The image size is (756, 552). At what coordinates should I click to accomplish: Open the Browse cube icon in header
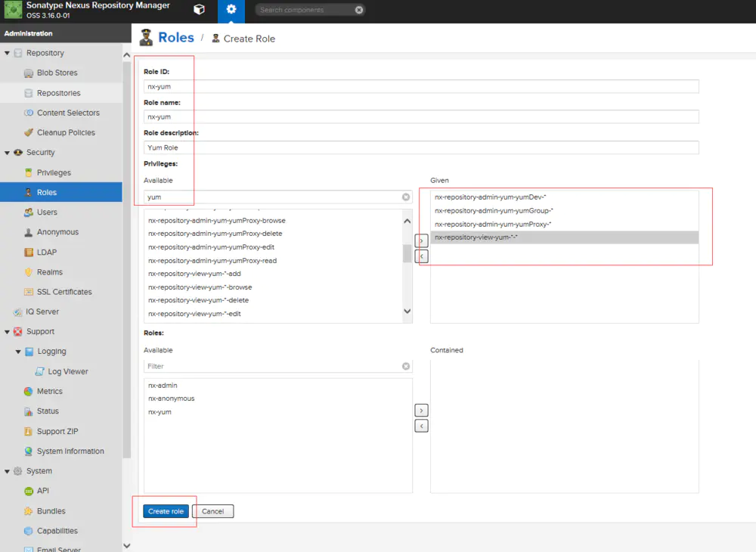[x=199, y=10]
